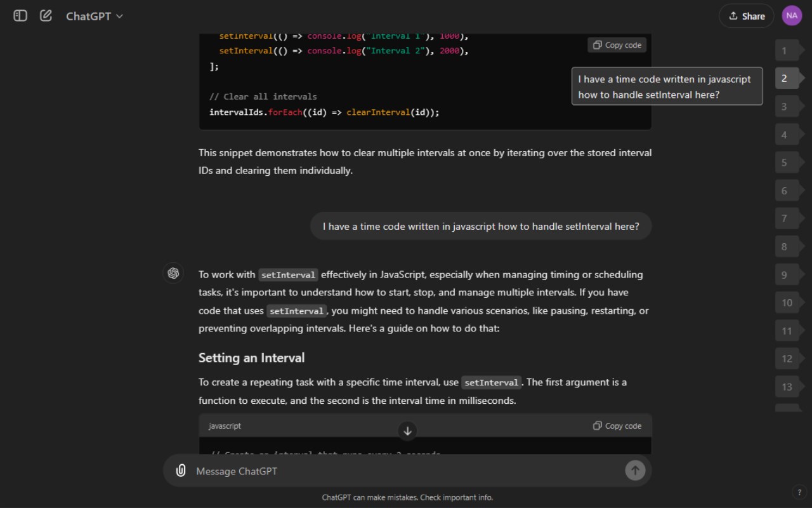Click the '// Clear all intervals' comment

[263, 97]
